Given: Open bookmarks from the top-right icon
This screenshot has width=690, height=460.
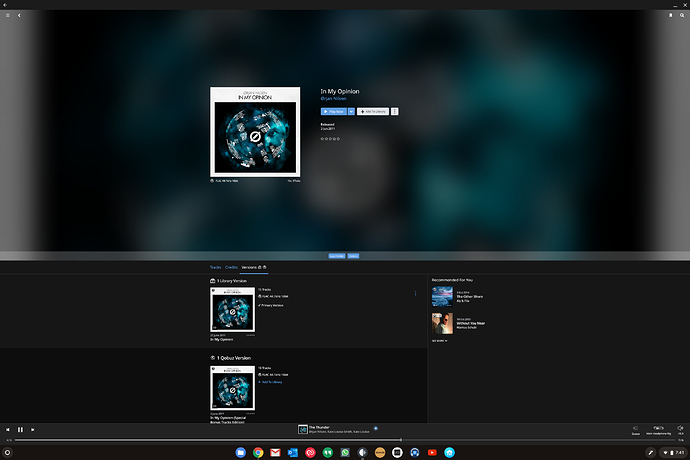Looking at the screenshot, I should click(x=671, y=15).
